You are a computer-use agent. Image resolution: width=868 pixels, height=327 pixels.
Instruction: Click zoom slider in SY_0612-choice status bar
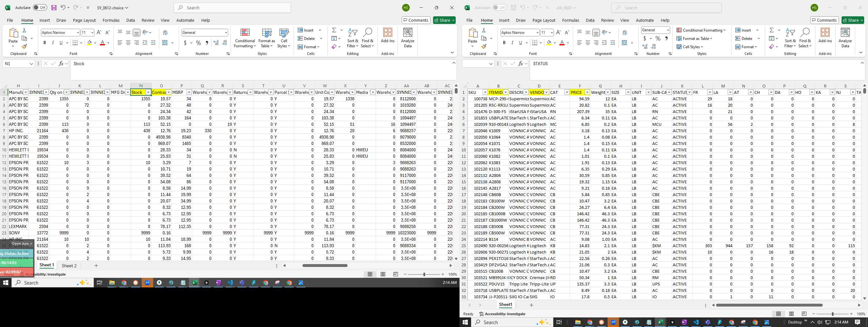click(x=424, y=274)
